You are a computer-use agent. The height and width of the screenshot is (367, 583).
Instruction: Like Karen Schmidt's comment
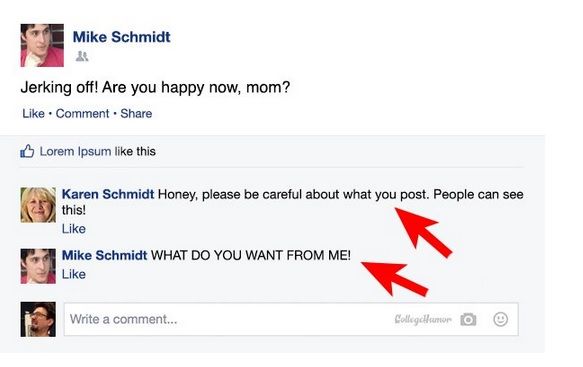(x=74, y=229)
